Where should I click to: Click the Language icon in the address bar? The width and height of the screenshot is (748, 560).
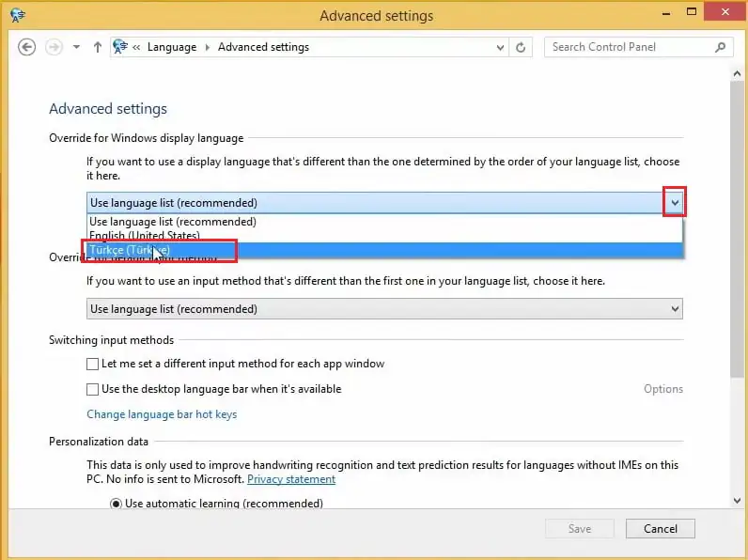point(120,47)
